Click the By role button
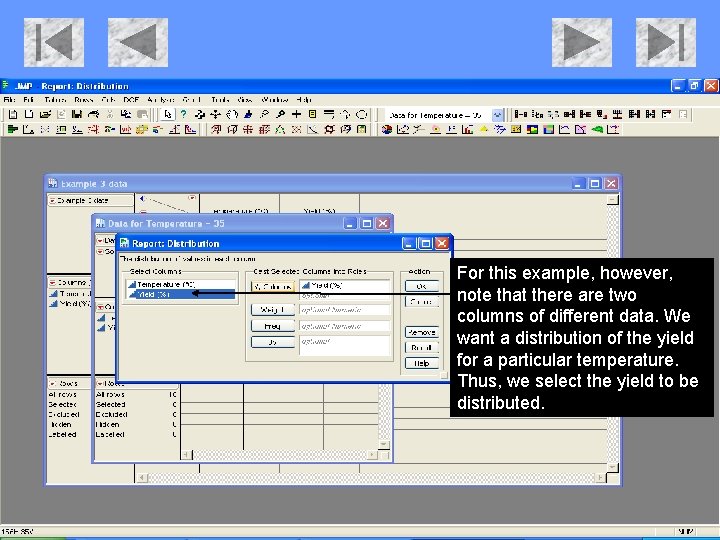The width and height of the screenshot is (720, 540). pyautogui.click(x=273, y=342)
